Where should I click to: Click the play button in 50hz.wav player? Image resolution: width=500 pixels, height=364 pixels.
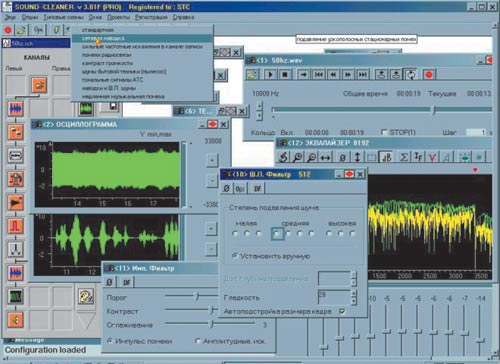point(270,74)
